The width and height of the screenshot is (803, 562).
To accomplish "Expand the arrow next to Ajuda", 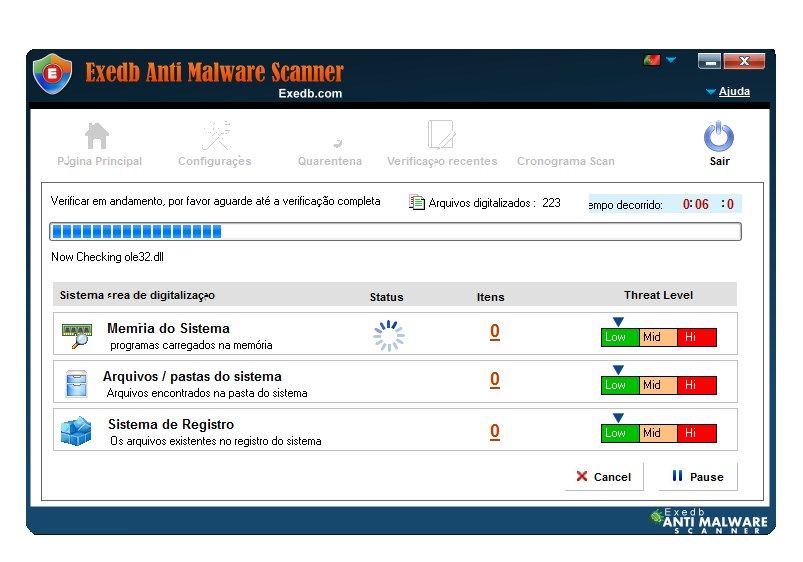I will [710, 92].
